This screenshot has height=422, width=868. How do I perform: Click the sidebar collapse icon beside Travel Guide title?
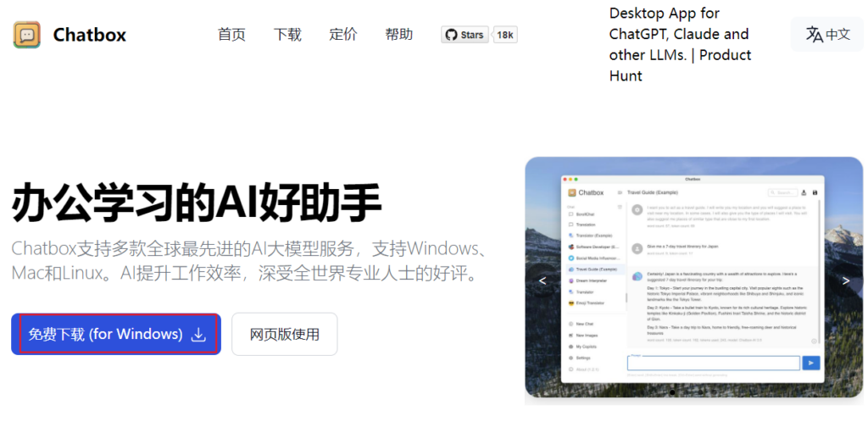[620, 192]
